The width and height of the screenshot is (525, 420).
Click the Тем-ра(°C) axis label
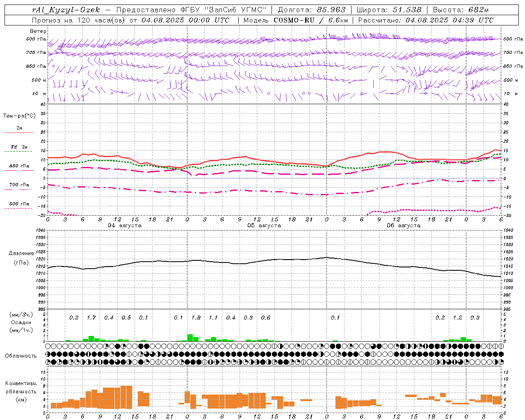[19, 116]
